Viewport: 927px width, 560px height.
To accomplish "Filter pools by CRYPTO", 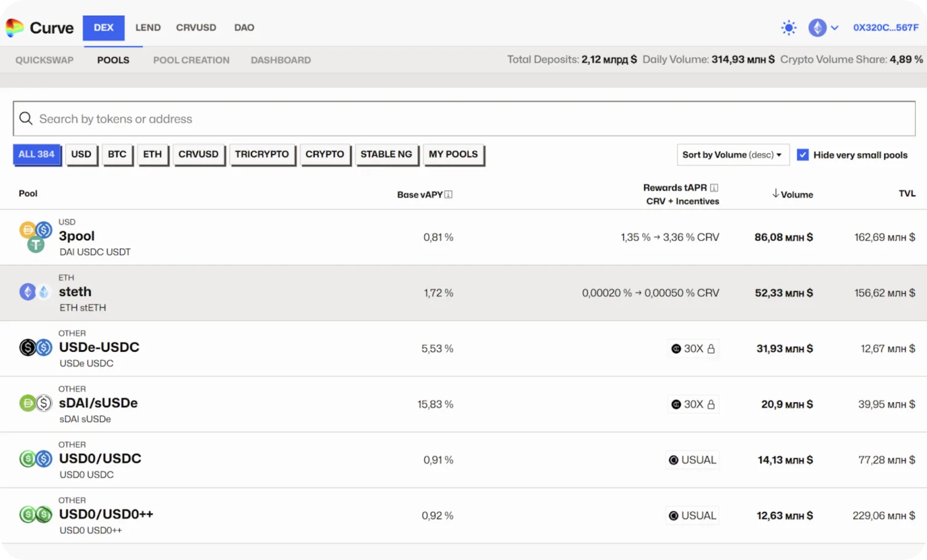I will pyautogui.click(x=324, y=155).
